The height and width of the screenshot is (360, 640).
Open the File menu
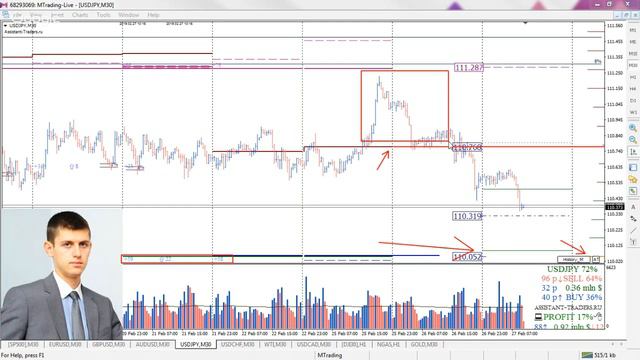point(18,15)
